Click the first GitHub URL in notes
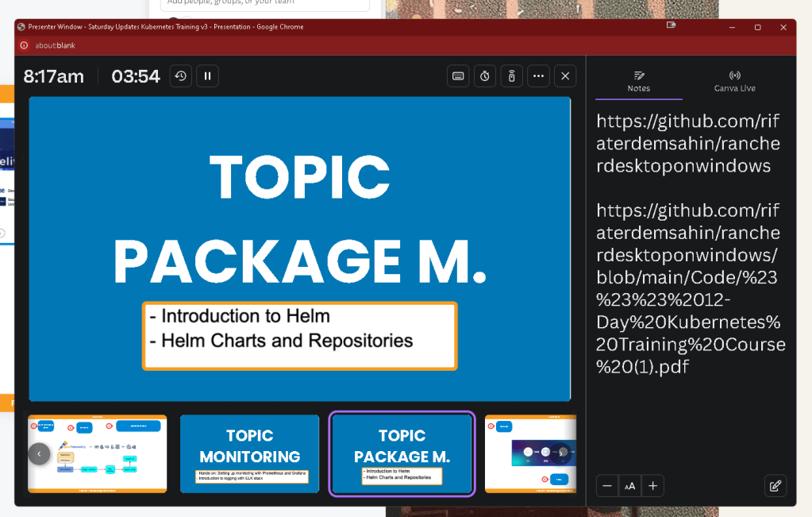The width and height of the screenshot is (812, 517). click(x=687, y=144)
